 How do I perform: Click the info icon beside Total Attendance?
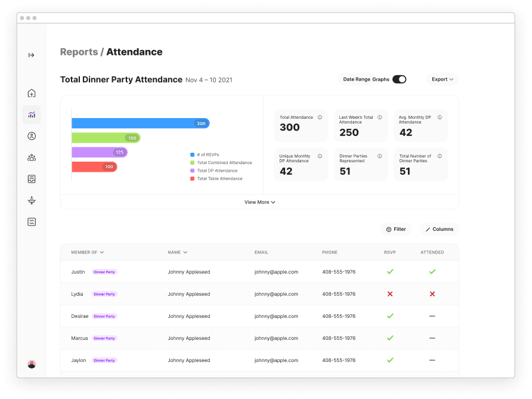[x=320, y=117]
